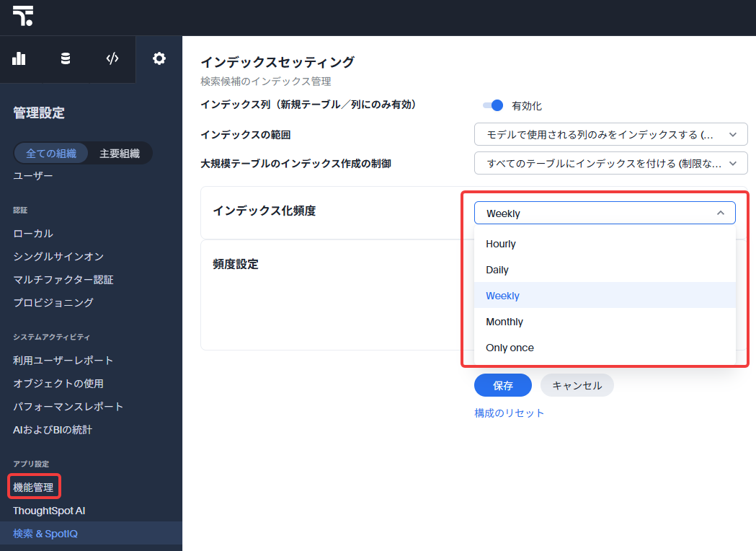Image resolution: width=756 pixels, height=551 pixels.
Task: Click the 構成のリセット link
Action: coord(509,413)
